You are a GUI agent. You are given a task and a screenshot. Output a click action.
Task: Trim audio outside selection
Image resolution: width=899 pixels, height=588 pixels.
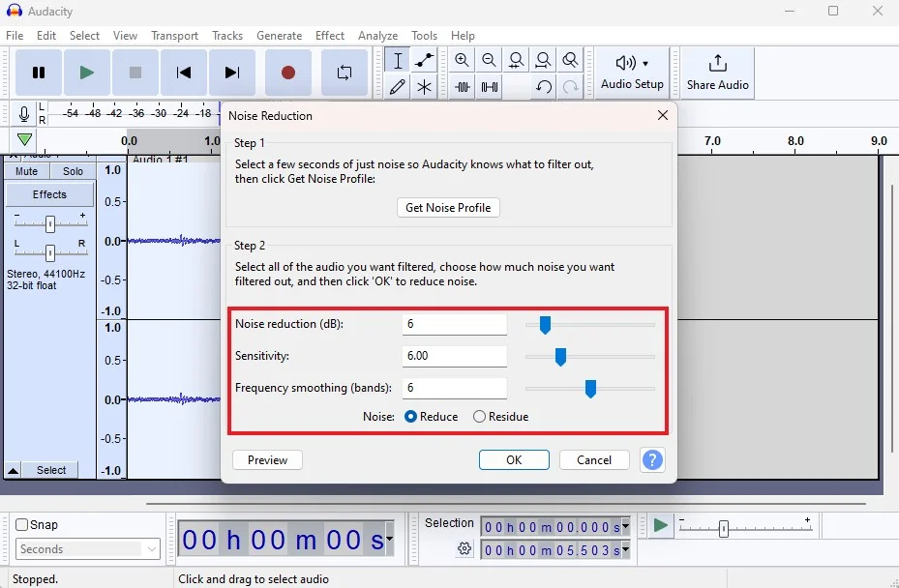[462, 86]
